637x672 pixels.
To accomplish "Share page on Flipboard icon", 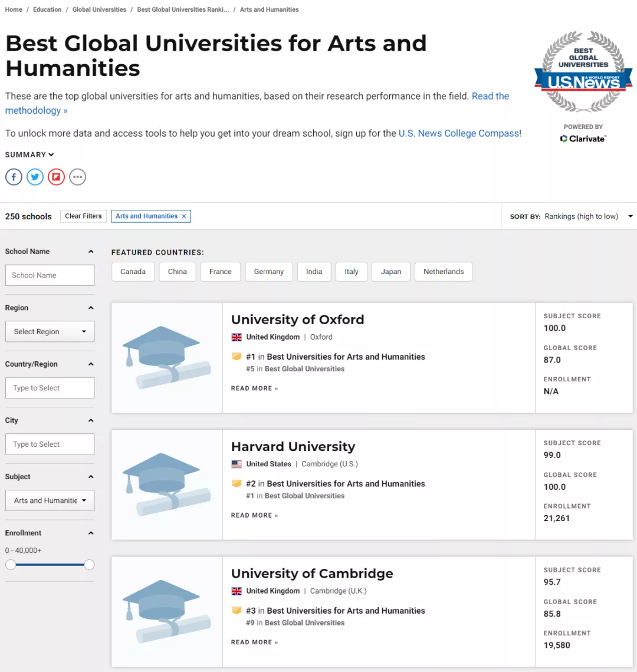I will pyautogui.click(x=56, y=177).
